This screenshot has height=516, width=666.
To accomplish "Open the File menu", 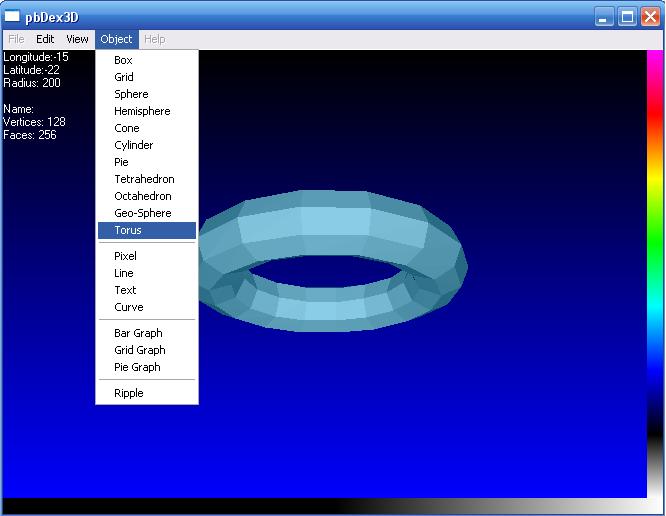I will coord(16,39).
